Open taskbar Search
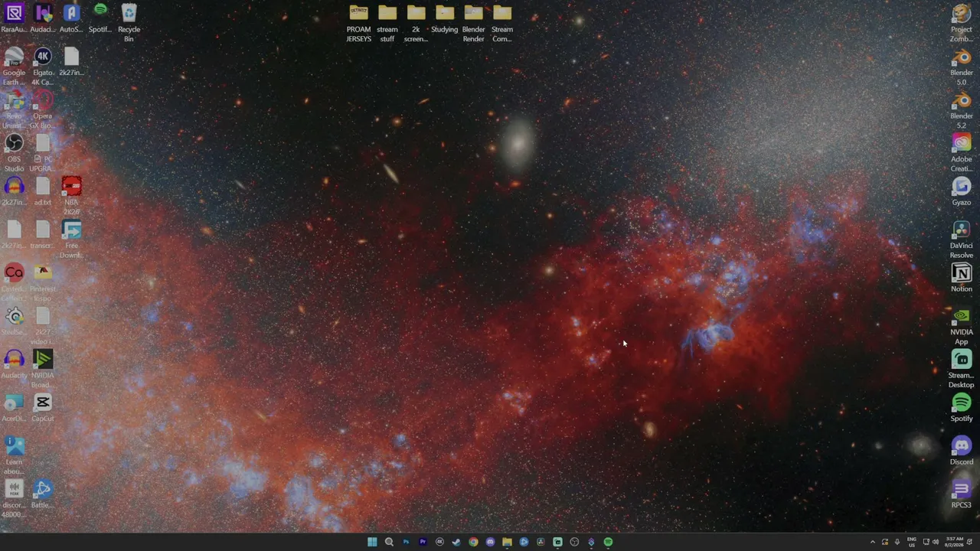The width and height of the screenshot is (980, 551). (389, 542)
